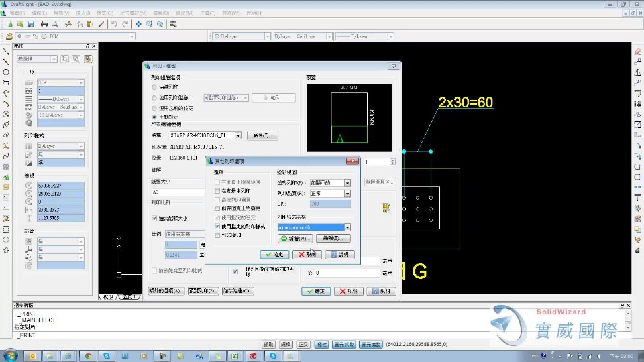The height and width of the screenshot is (362, 644).
Task: Uncheck the 使用指定的列印樣式 checkbox
Action: tap(217, 227)
